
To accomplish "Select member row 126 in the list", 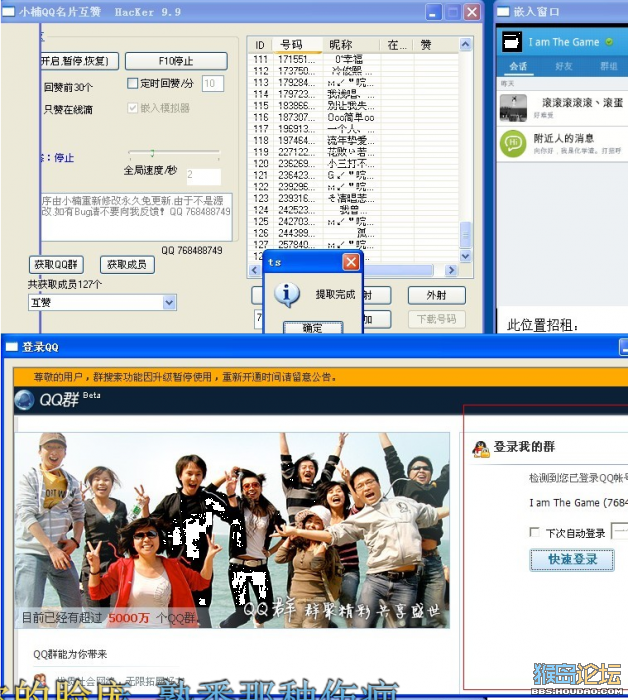I will tap(353, 233).
